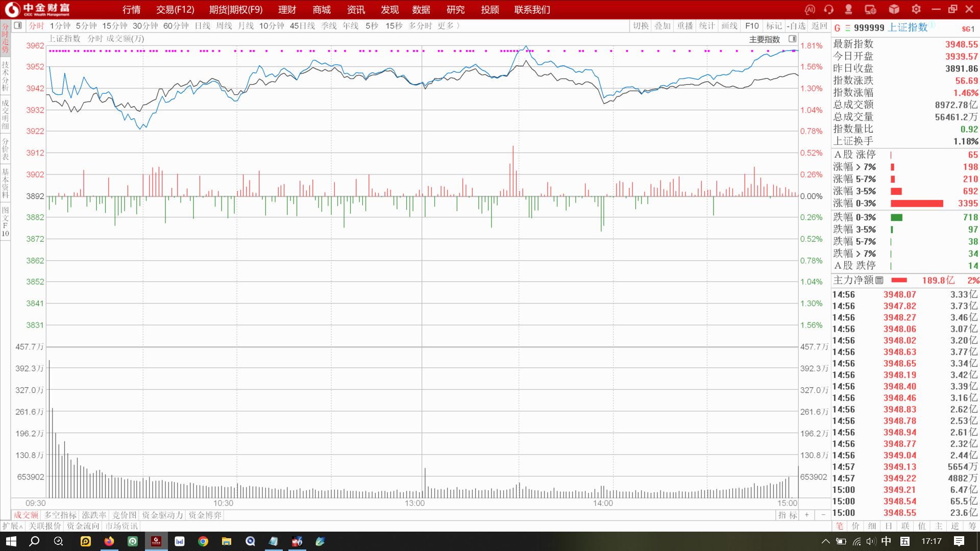Switch to the 资金博弈 indicator tab
The height and width of the screenshot is (551, 980).
click(205, 515)
